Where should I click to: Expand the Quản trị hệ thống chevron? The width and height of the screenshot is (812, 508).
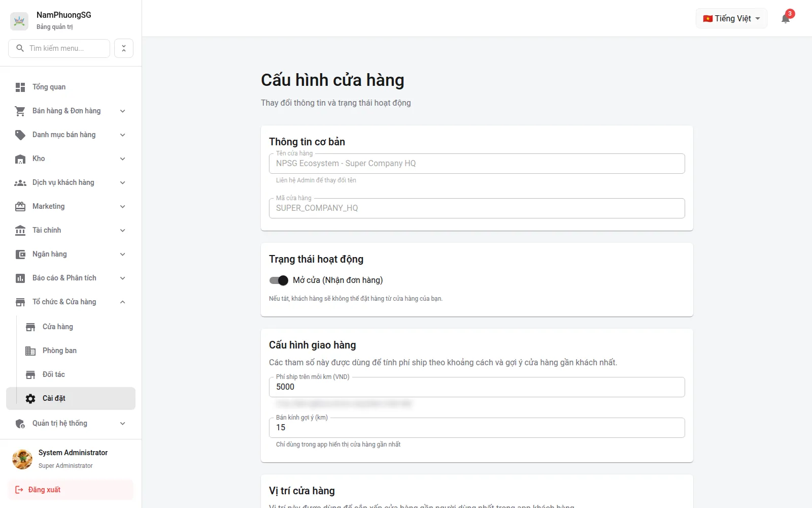pos(122,424)
